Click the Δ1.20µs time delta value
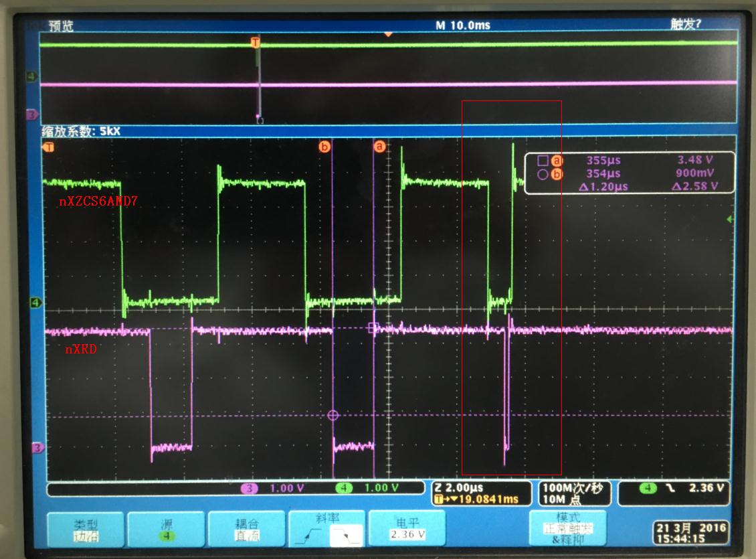The width and height of the screenshot is (756, 559). click(x=603, y=187)
